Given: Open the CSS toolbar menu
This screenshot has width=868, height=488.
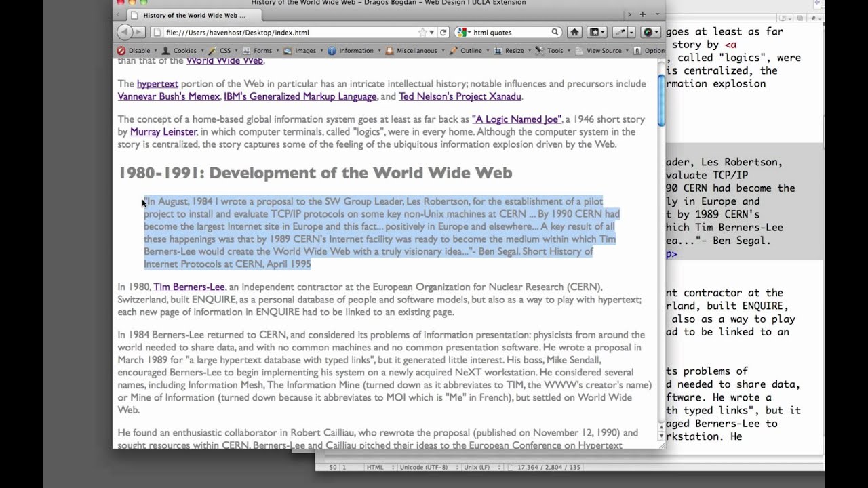Looking at the screenshot, I should [222, 51].
